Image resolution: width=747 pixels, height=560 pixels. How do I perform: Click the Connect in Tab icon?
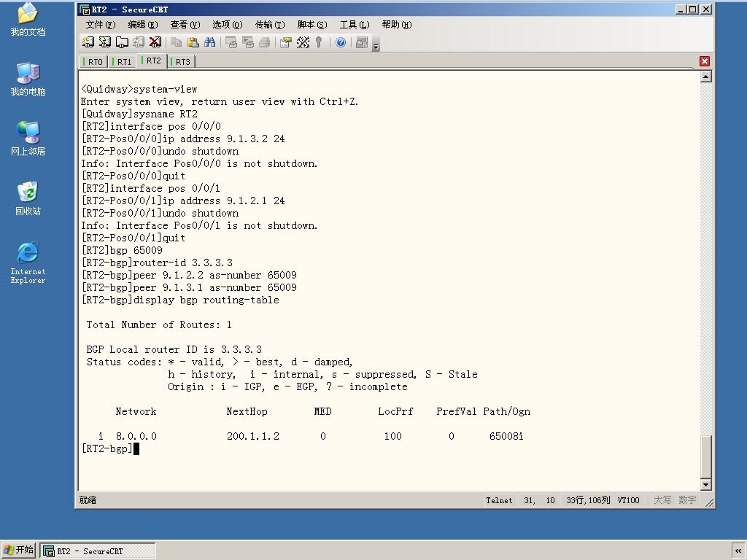122,42
